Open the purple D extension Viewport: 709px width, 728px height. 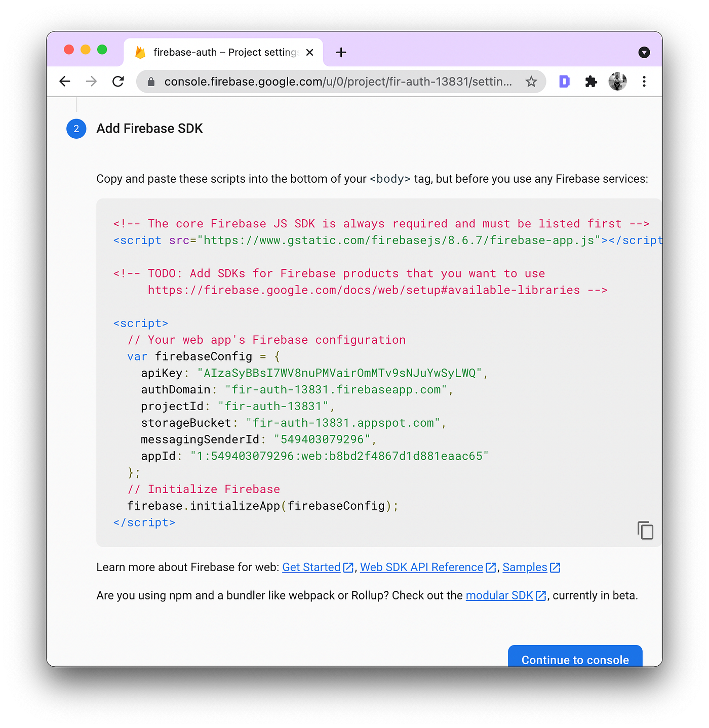pos(564,81)
